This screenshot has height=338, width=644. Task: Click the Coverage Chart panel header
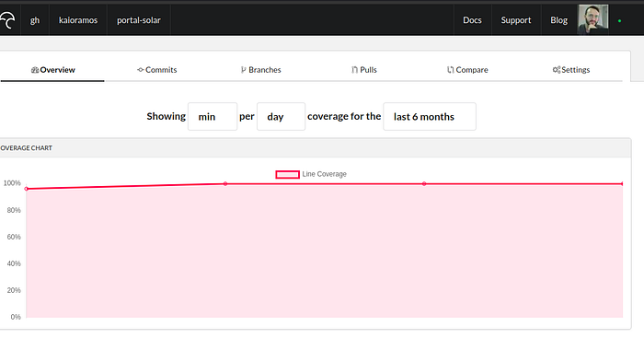315,148
